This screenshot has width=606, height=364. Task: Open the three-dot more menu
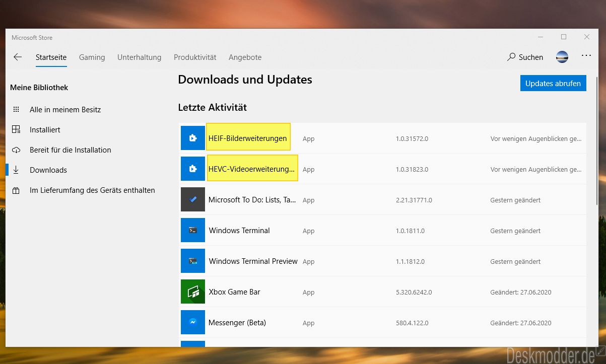click(x=586, y=56)
